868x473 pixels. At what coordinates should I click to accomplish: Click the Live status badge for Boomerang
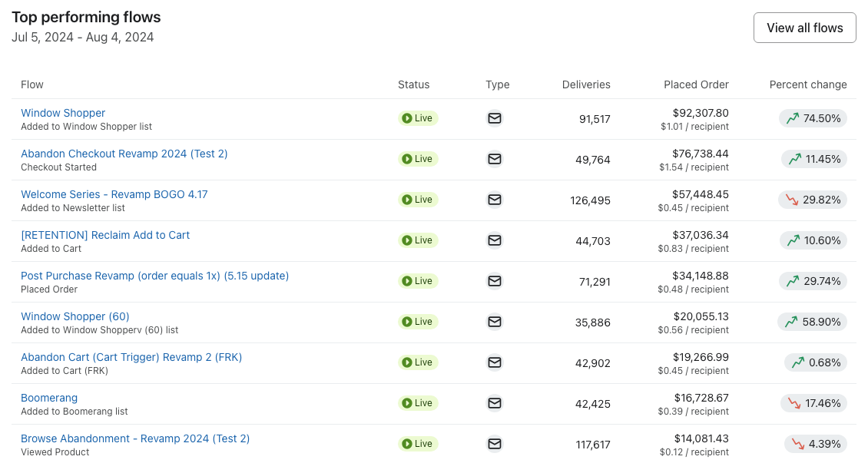point(418,403)
